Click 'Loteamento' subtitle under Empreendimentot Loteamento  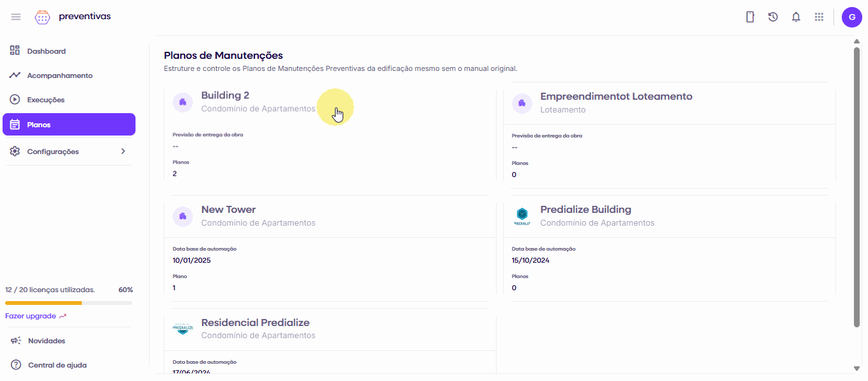coord(563,110)
